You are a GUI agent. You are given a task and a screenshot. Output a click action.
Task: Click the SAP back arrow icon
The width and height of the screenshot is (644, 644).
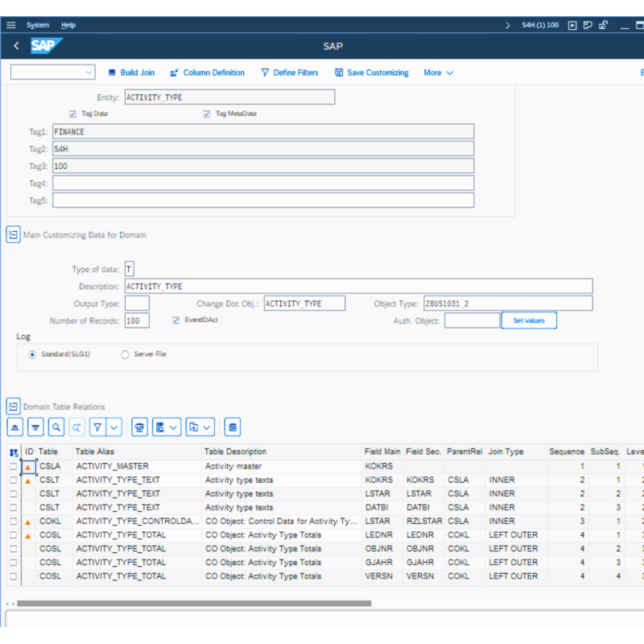tap(16, 46)
